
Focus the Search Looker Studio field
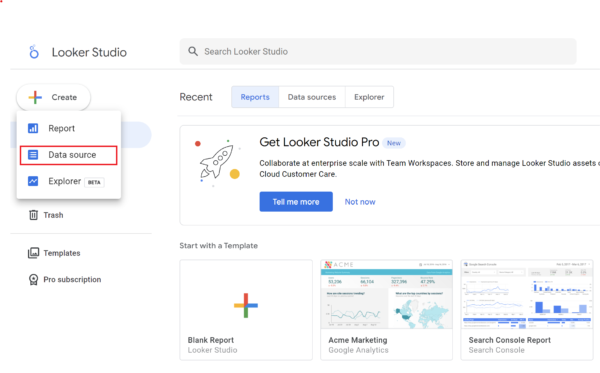tap(378, 51)
